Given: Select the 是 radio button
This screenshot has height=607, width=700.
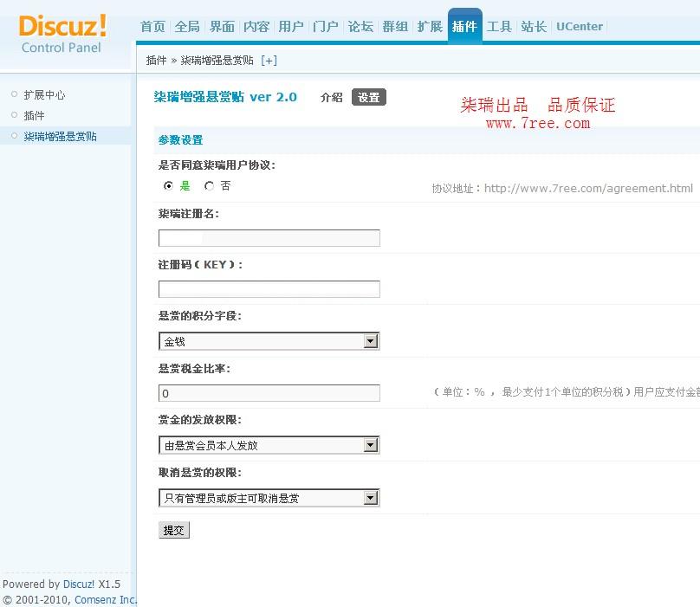Looking at the screenshot, I should pyautogui.click(x=168, y=185).
